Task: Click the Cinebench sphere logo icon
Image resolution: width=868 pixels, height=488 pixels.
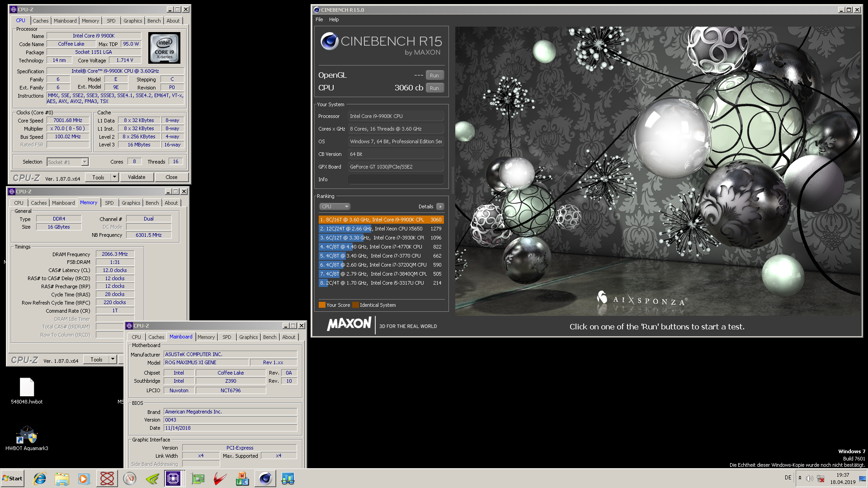Action: 330,41
